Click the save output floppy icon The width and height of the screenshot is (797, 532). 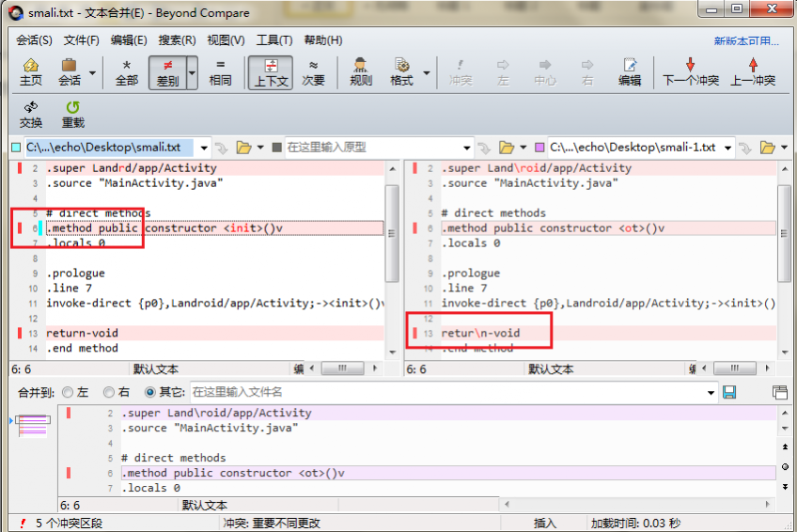[729, 392]
